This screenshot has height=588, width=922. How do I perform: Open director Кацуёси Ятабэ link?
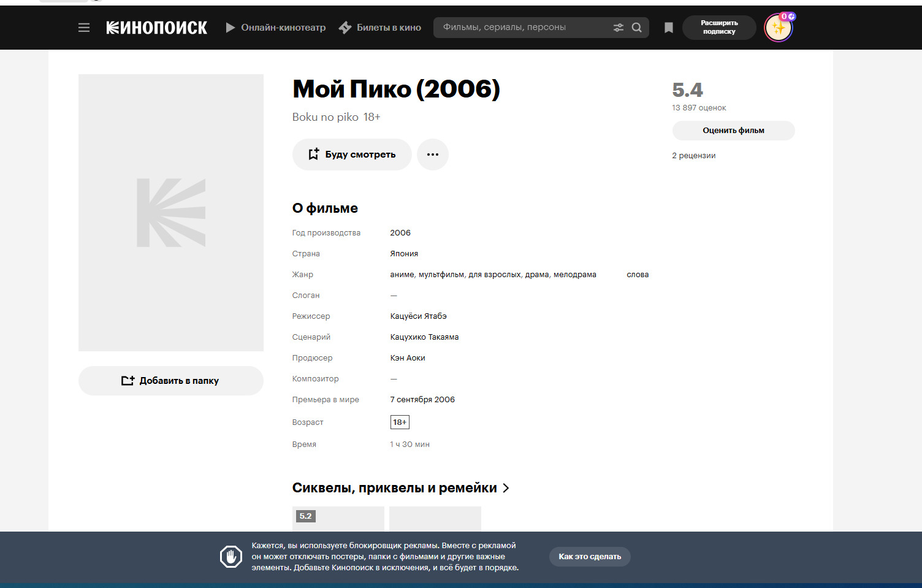tap(418, 316)
